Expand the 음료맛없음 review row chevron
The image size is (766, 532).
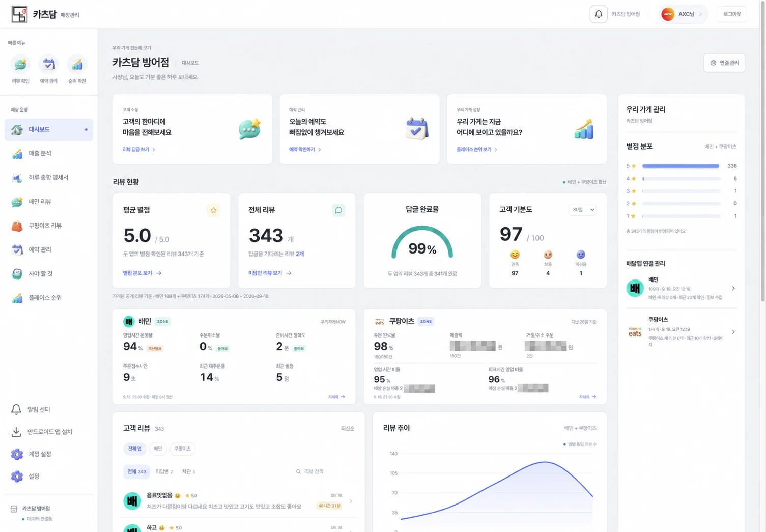click(x=351, y=501)
